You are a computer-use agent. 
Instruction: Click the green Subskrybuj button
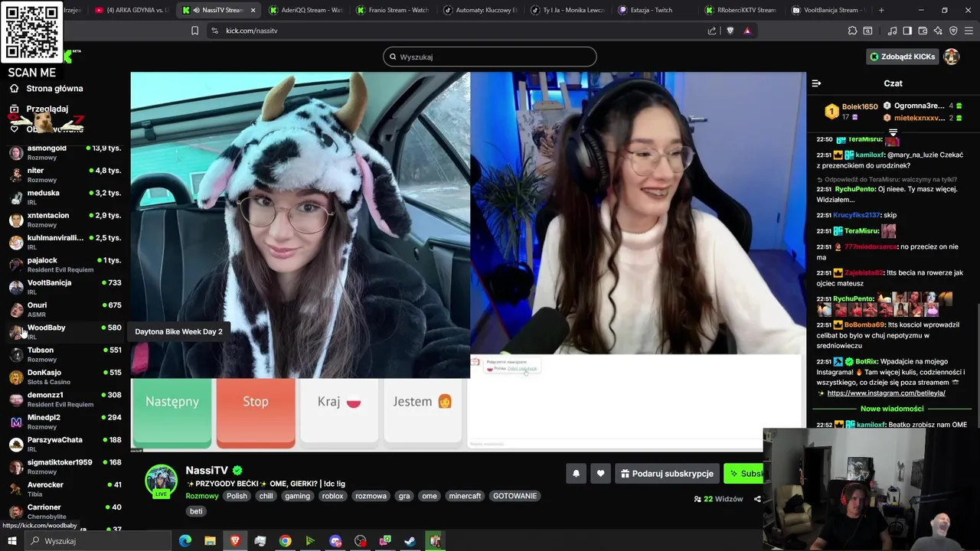[744, 474]
